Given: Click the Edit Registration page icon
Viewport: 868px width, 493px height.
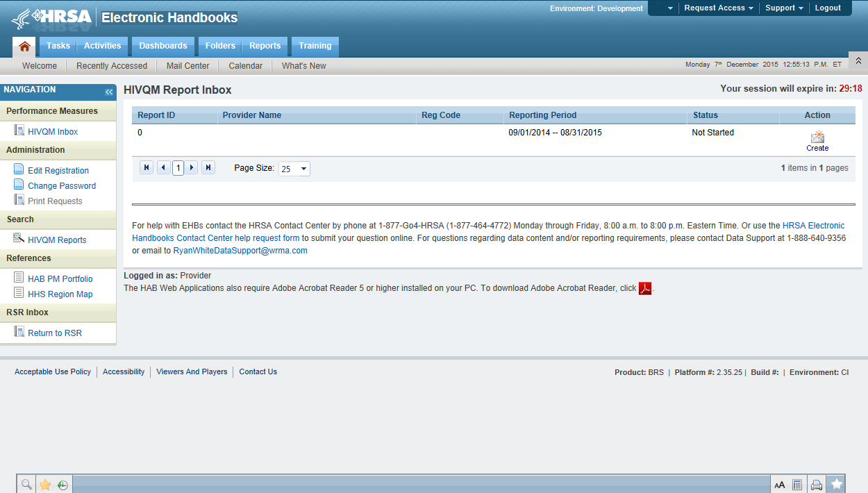Looking at the screenshot, I should click(x=19, y=169).
